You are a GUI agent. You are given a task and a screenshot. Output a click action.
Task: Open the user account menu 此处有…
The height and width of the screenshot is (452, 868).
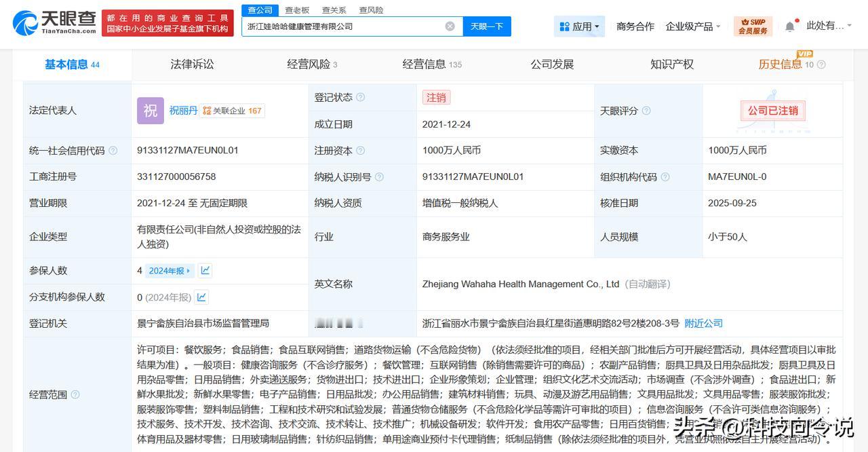point(830,26)
